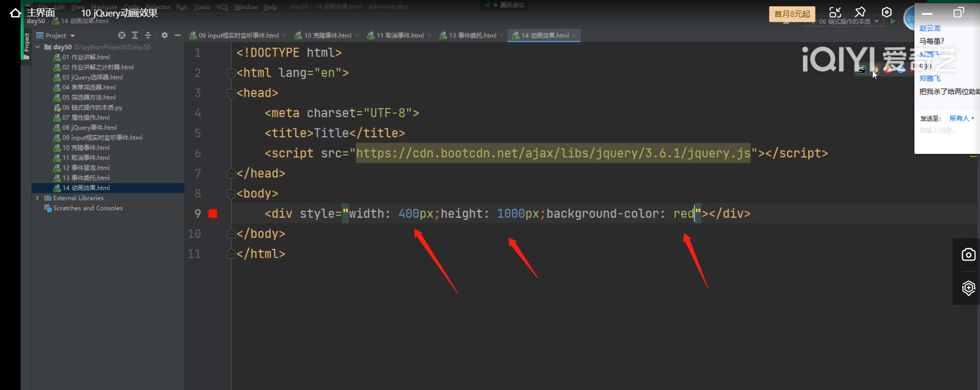Collapse the day50 project folder

pyautogui.click(x=38, y=47)
